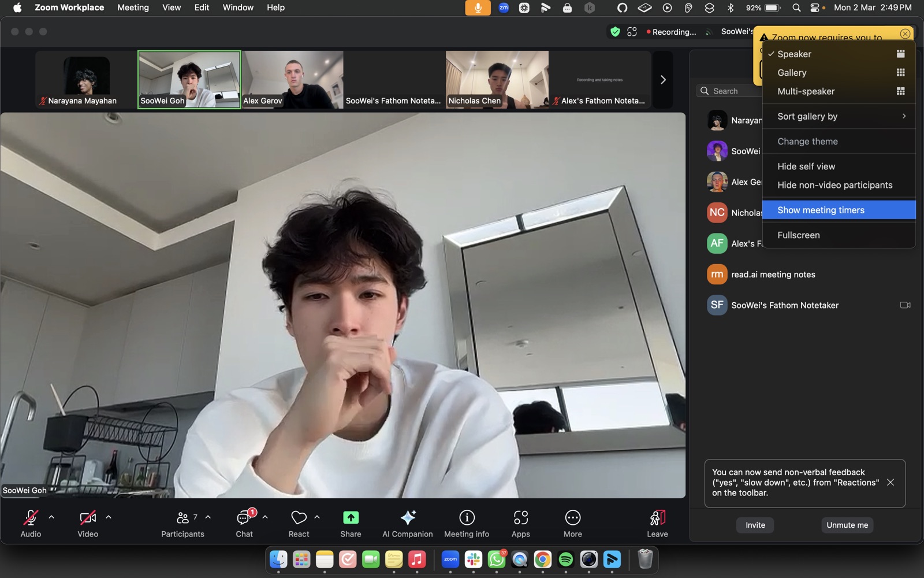This screenshot has height=578, width=924.
Task: Expand Chat options caret
Action: click(x=265, y=517)
